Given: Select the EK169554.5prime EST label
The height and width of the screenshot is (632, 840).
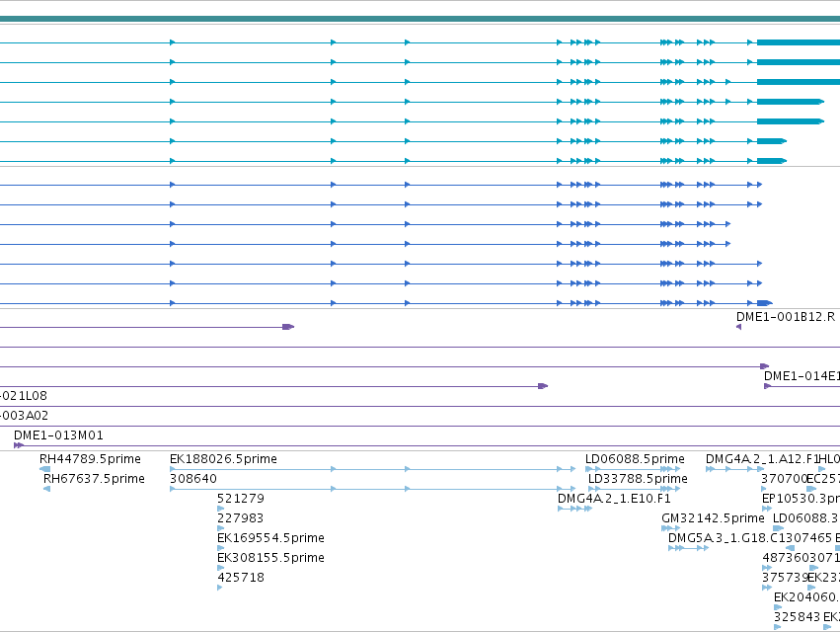Looking at the screenshot, I should point(270,538).
